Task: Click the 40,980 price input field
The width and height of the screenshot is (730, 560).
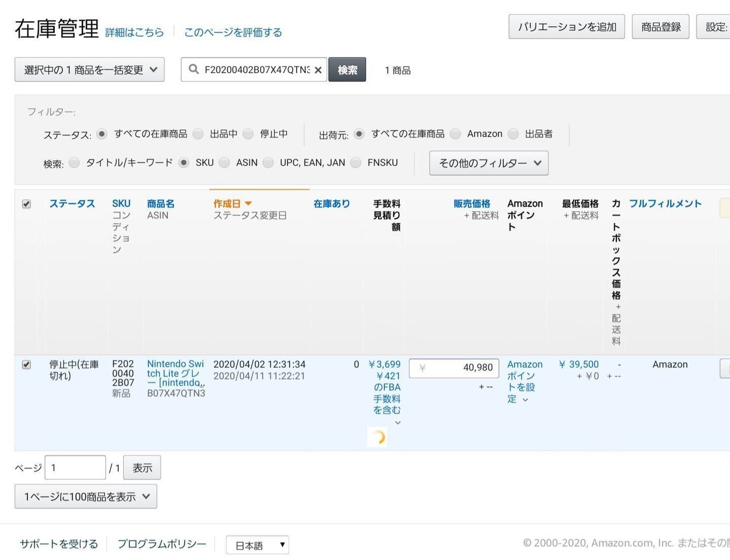Action: pos(455,368)
